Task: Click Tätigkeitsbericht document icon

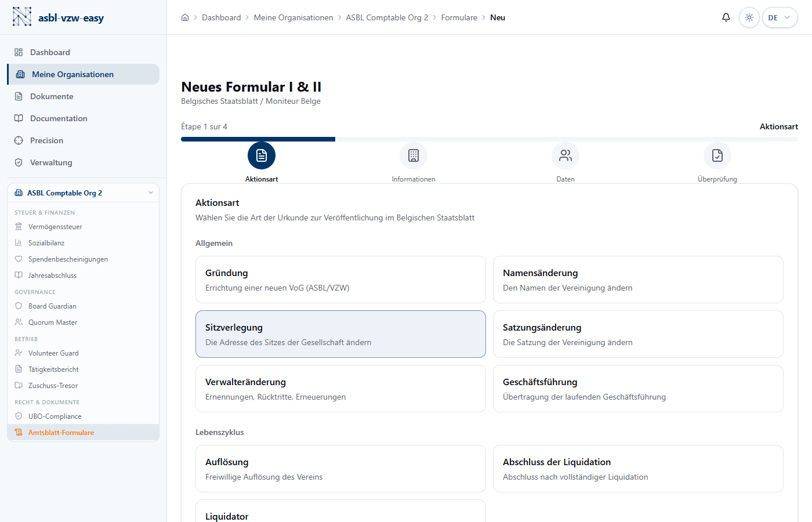Action: [x=19, y=369]
